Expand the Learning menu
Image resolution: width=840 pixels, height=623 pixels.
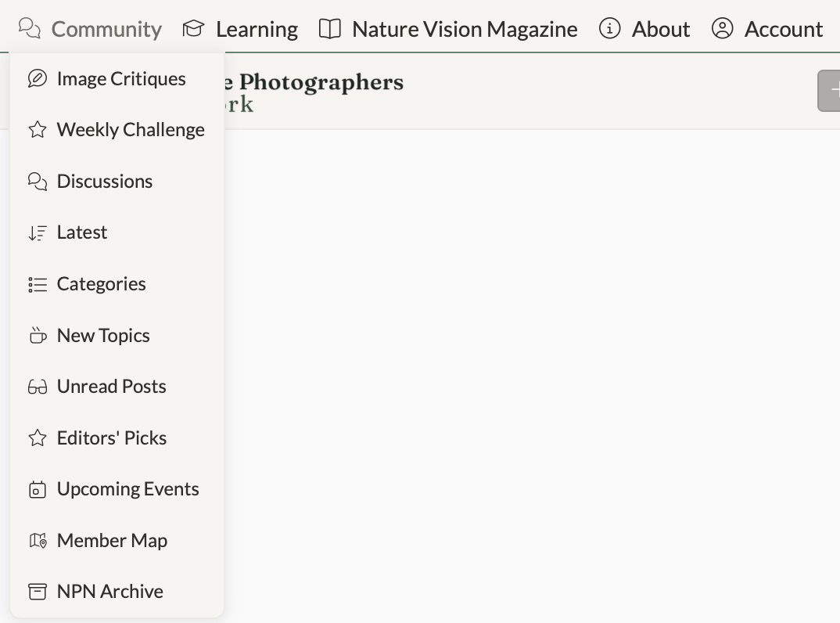pyautogui.click(x=240, y=29)
